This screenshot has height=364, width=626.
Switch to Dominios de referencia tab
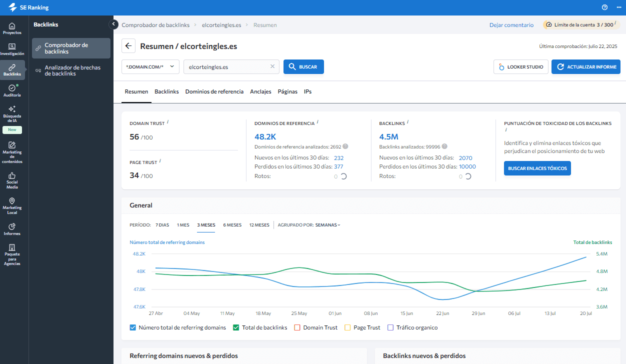[x=214, y=91]
